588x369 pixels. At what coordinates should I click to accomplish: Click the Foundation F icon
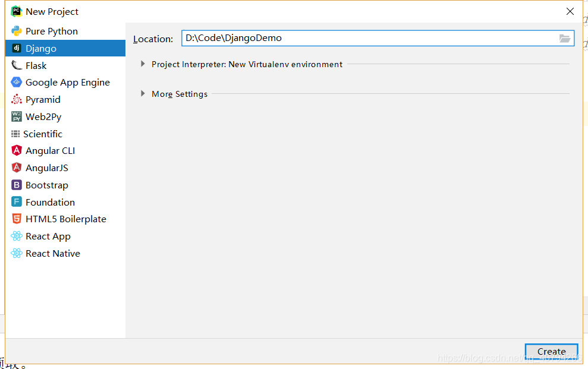point(17,202)
